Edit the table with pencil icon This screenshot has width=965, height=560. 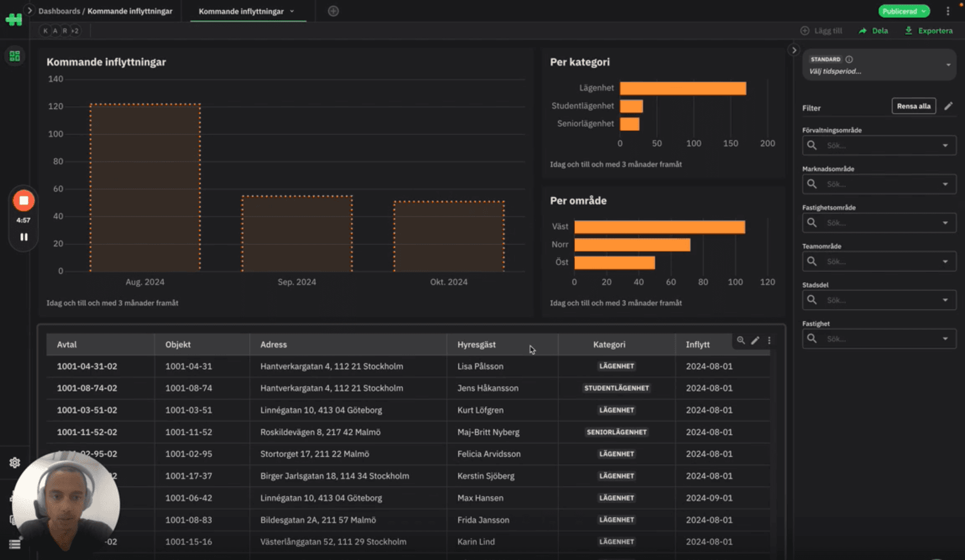coord(755,340)
